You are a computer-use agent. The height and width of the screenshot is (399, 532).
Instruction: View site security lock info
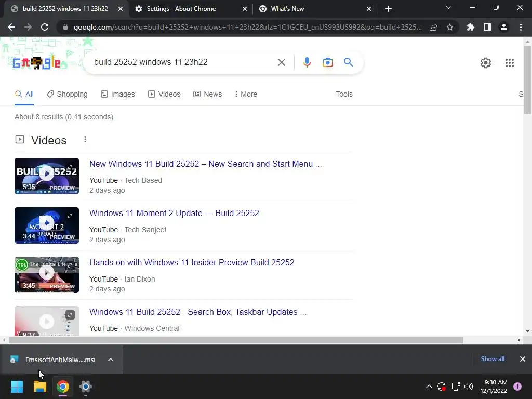point(65,27)
